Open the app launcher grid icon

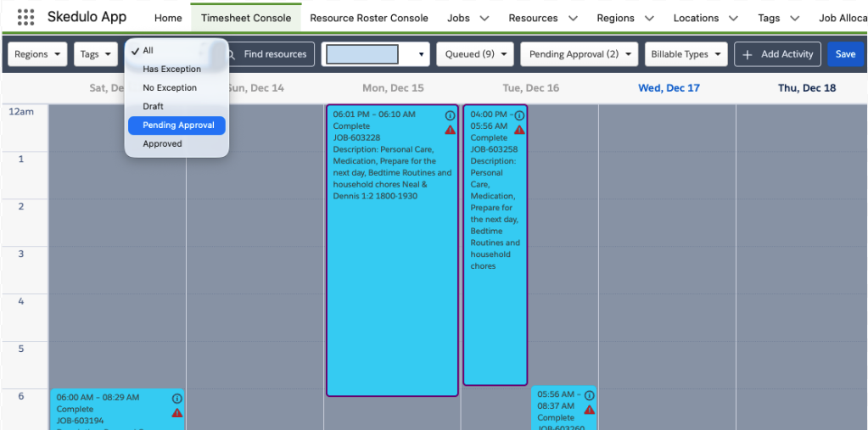[25, 18]
